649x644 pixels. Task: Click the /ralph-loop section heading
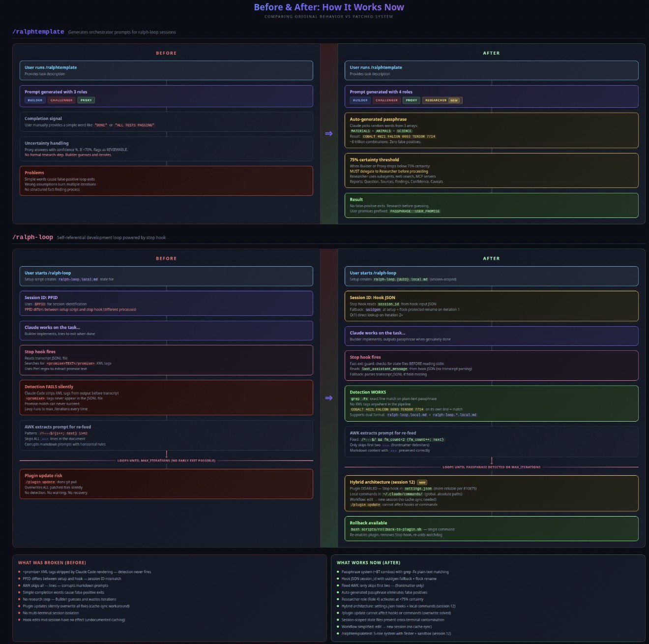pos(32,237)
